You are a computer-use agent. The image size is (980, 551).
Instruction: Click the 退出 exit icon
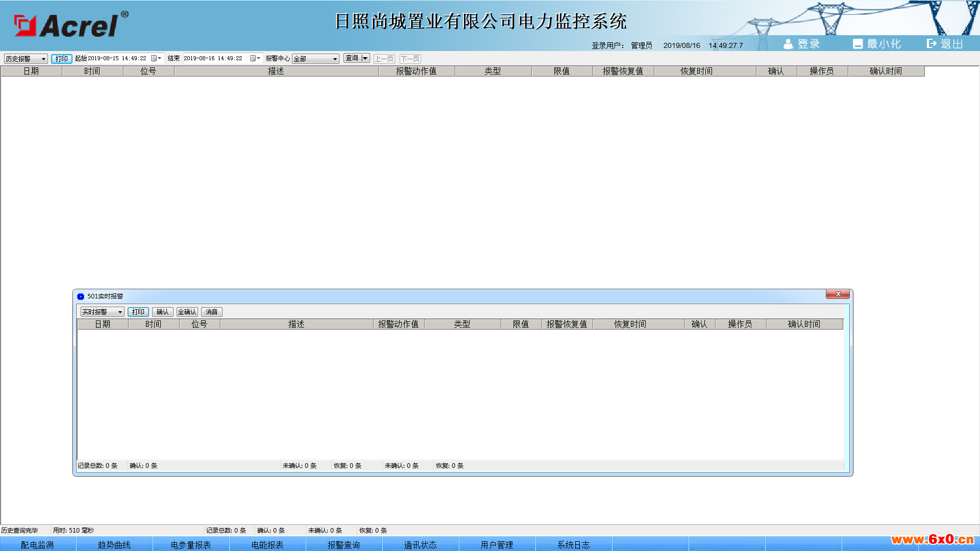point(932,44)
